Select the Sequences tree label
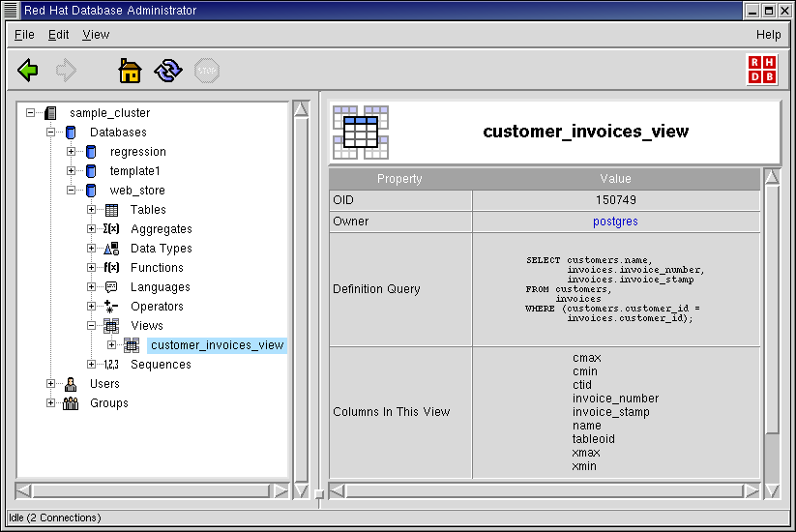The height and width of the screenshot is (532, 796). click(x=161, y=365)
